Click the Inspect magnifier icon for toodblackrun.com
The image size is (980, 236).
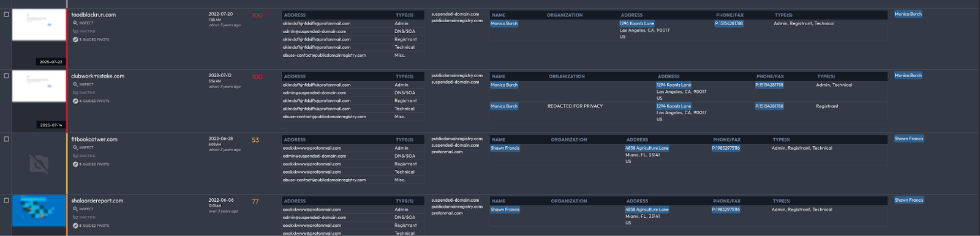click(x=75, y=23)
